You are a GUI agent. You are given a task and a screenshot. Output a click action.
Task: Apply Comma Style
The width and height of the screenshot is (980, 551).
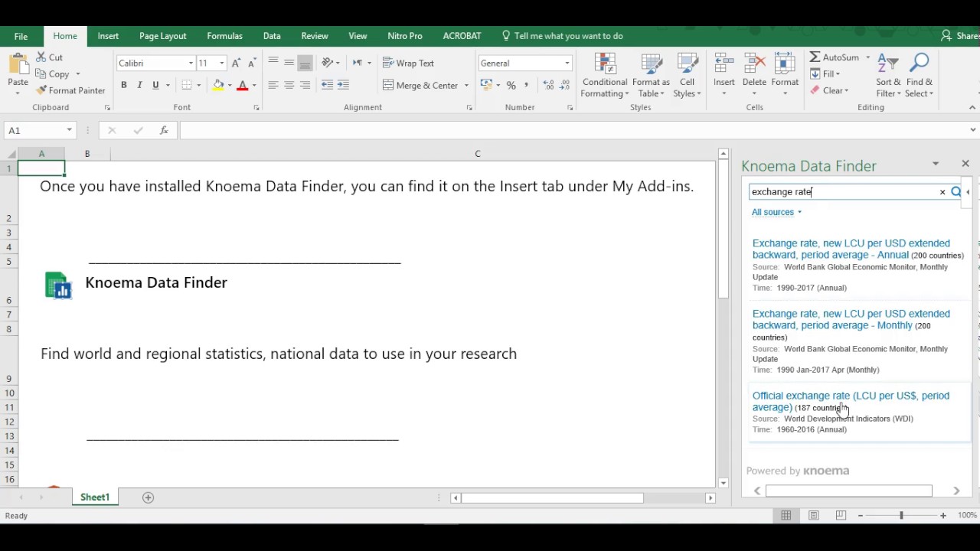tap(526, 85)
